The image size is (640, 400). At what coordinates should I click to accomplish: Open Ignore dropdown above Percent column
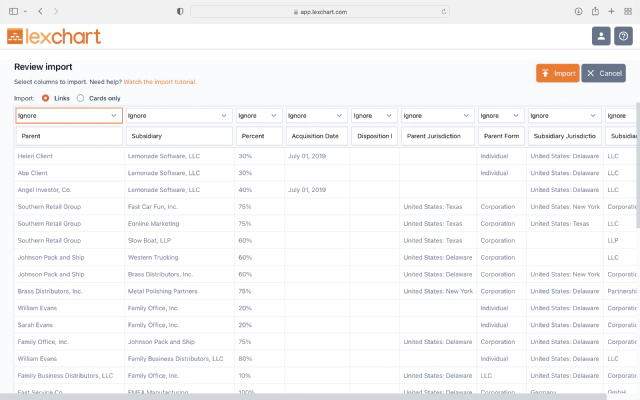pos(259,116)
